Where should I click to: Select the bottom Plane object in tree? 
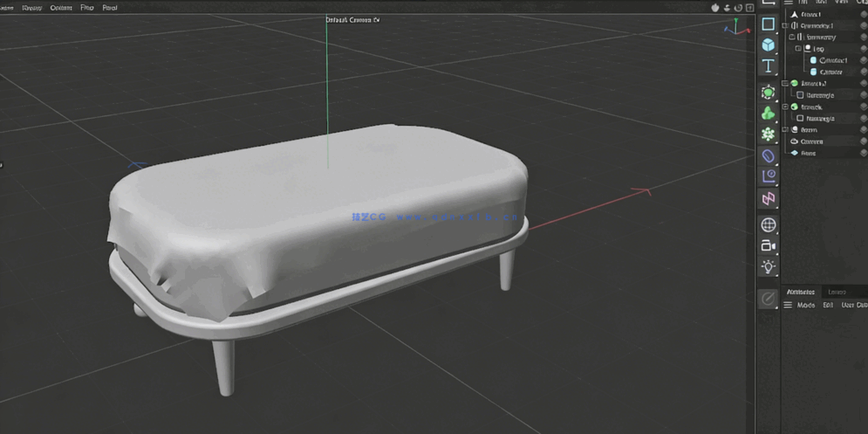[x=808, y=153]
